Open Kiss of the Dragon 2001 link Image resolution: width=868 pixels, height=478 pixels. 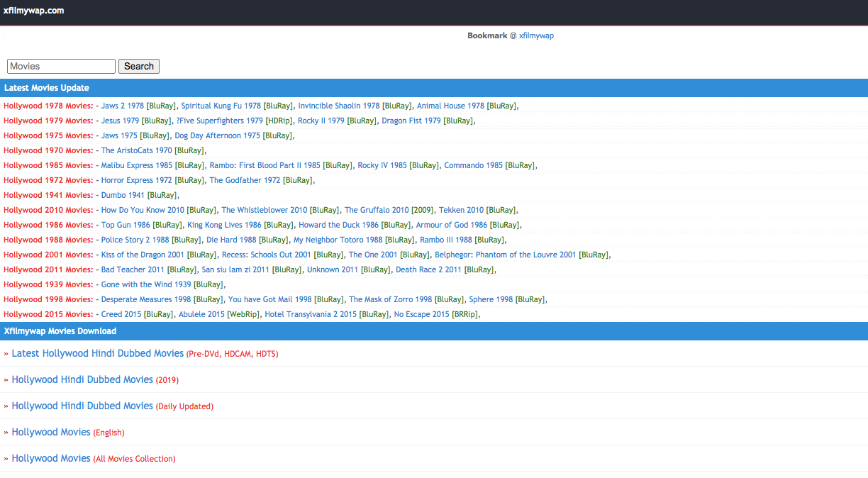click(143, 255)
